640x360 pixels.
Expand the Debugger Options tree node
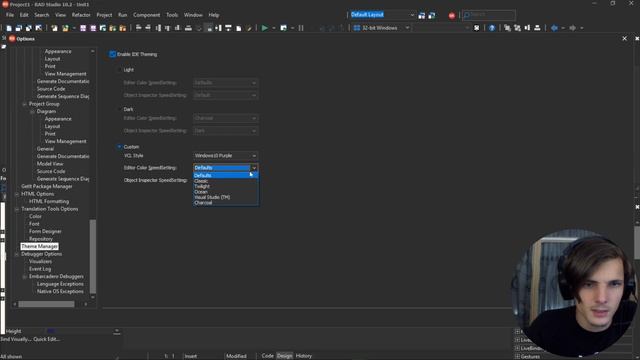[x=17, y=254]
